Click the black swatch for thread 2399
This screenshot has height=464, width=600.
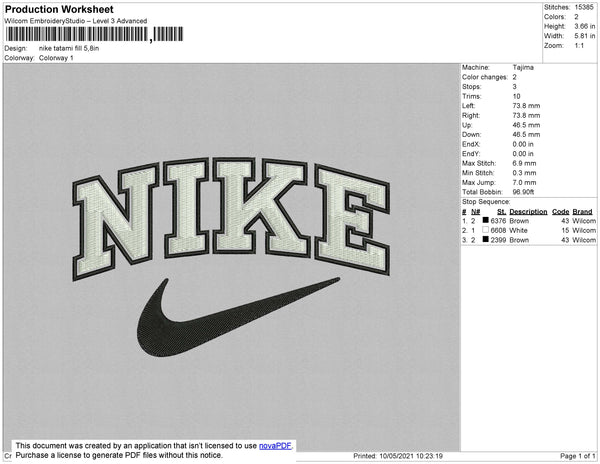click(485, 239)
